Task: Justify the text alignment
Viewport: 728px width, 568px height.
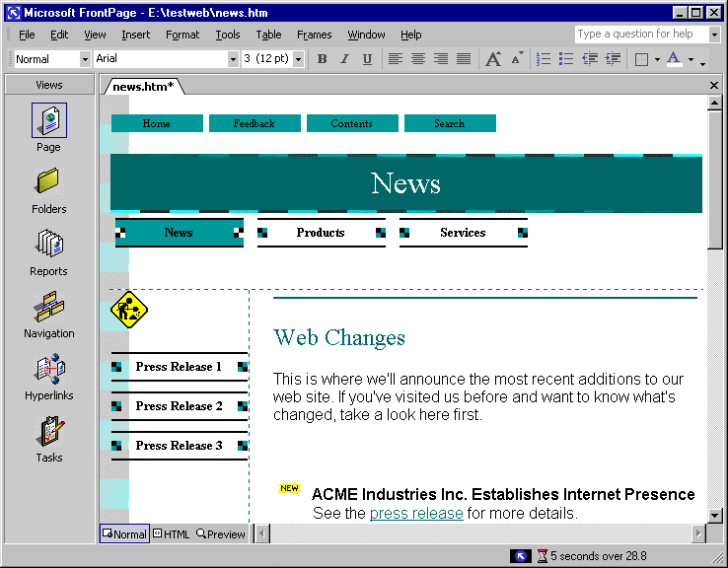Action: tap(464, 59)
